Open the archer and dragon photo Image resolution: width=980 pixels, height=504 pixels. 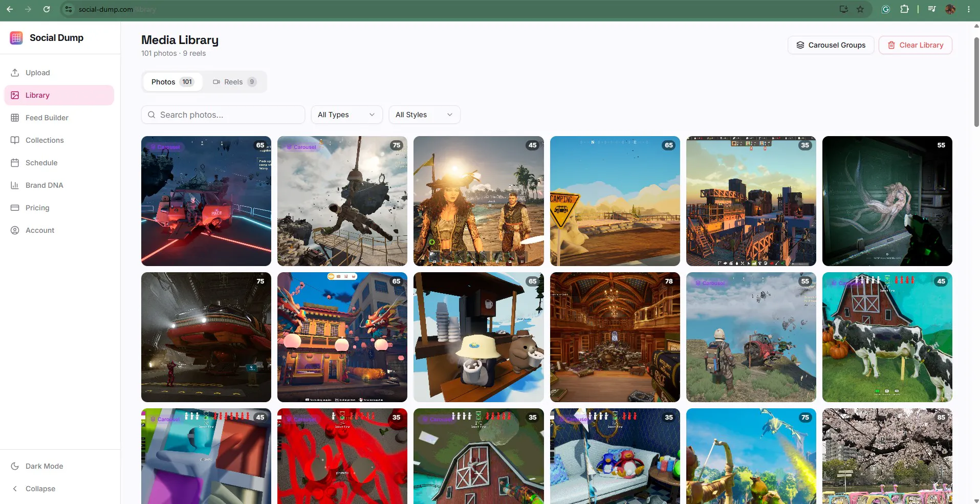tap(751, 456)
